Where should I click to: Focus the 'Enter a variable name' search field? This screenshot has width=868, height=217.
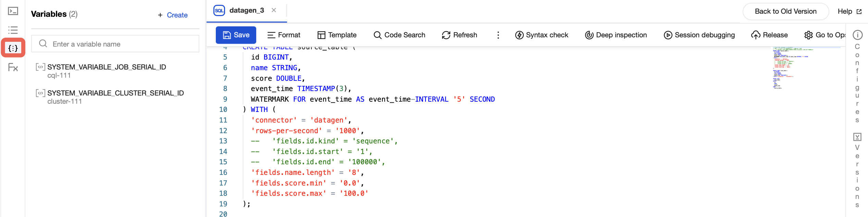pyautogui.click(x=115, y=44)
